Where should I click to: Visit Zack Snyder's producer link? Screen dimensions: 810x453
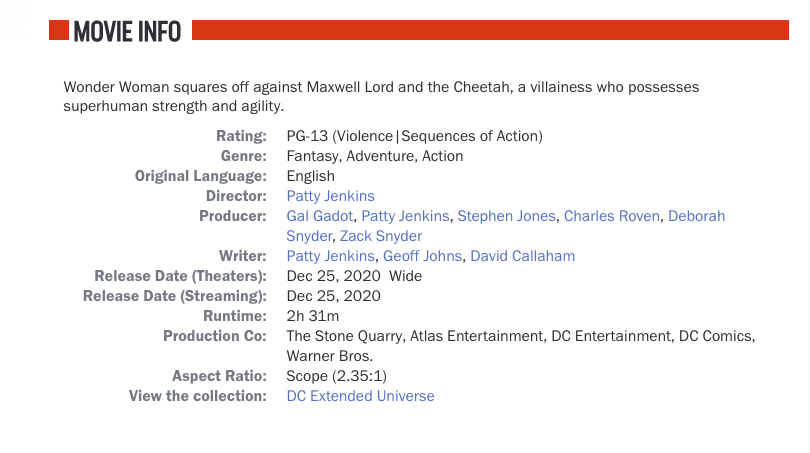pyautogui.click(x=381, y=236)
